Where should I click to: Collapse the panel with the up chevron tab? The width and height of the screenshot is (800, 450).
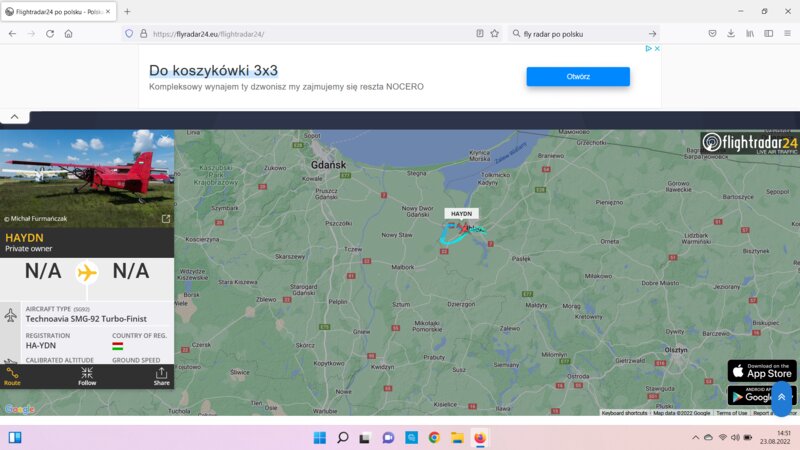point(14,117)
